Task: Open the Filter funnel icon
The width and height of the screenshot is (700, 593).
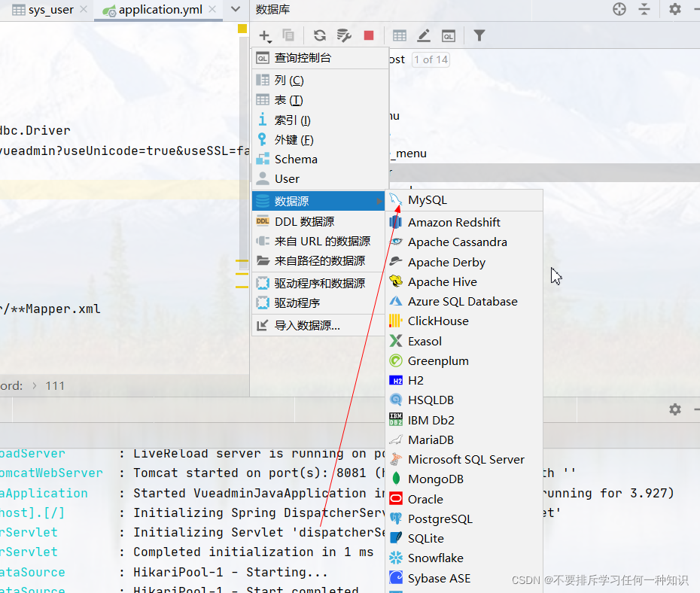Action: 479,35
